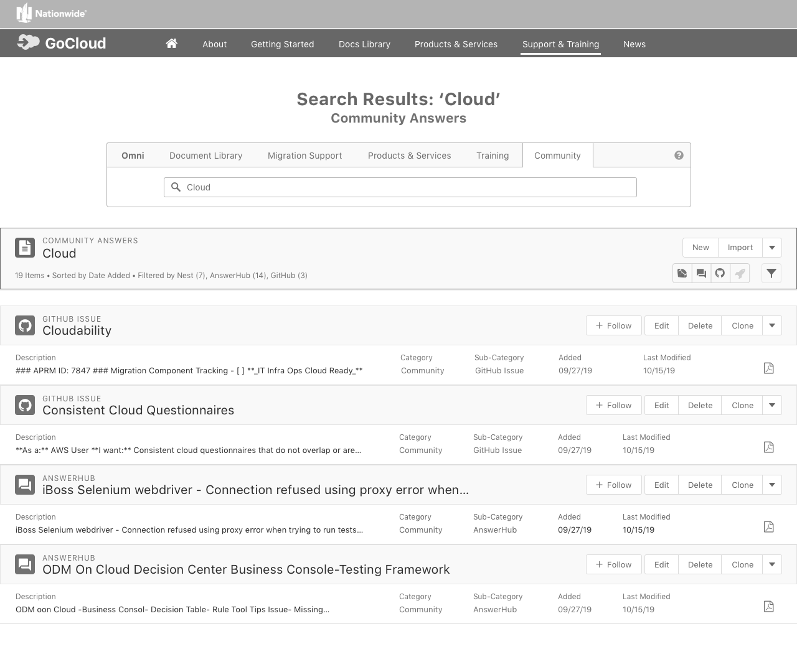Toggle the AnswerHub chat filter icon
The image size is (797, 672).
(x=701, y=273)
